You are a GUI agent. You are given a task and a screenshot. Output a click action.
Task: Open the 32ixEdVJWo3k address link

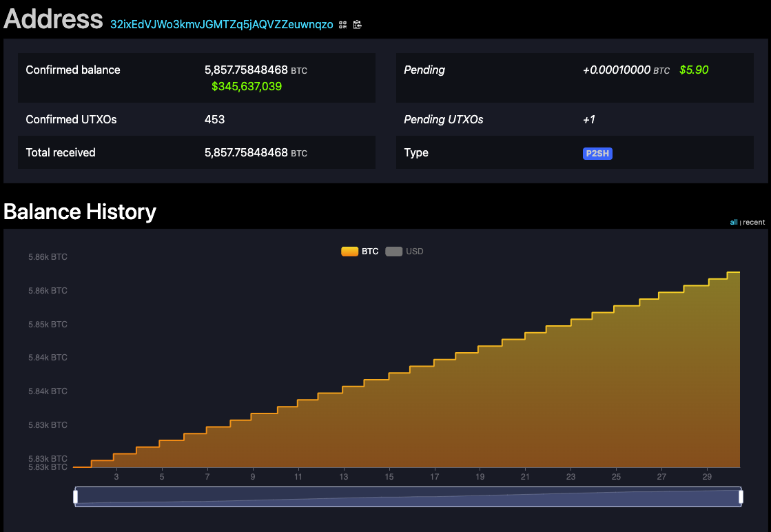221,25
